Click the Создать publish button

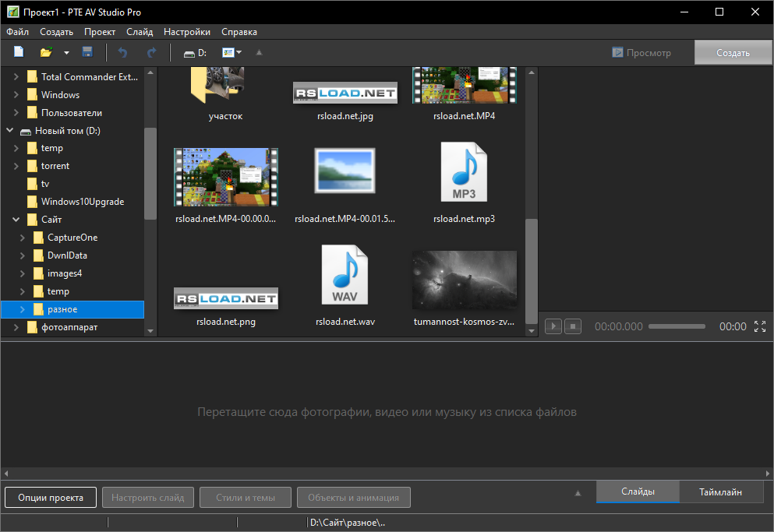733,53
